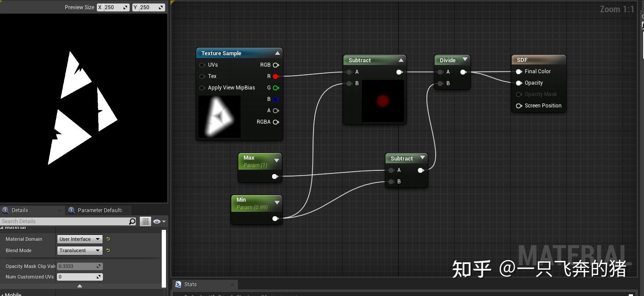The height and width of the screenshot is (296, 644).
Task: Click the UVs input pin on Texture Sample
Action: [202, 65]
